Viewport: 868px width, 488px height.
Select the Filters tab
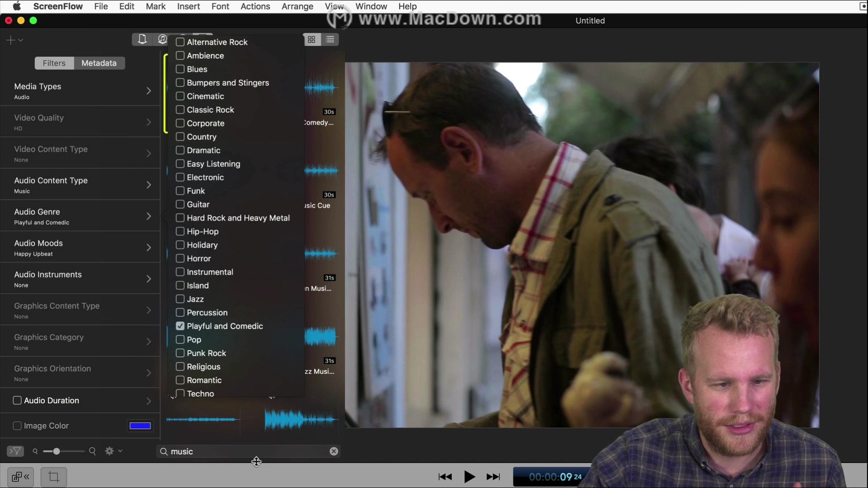(54, 63)
